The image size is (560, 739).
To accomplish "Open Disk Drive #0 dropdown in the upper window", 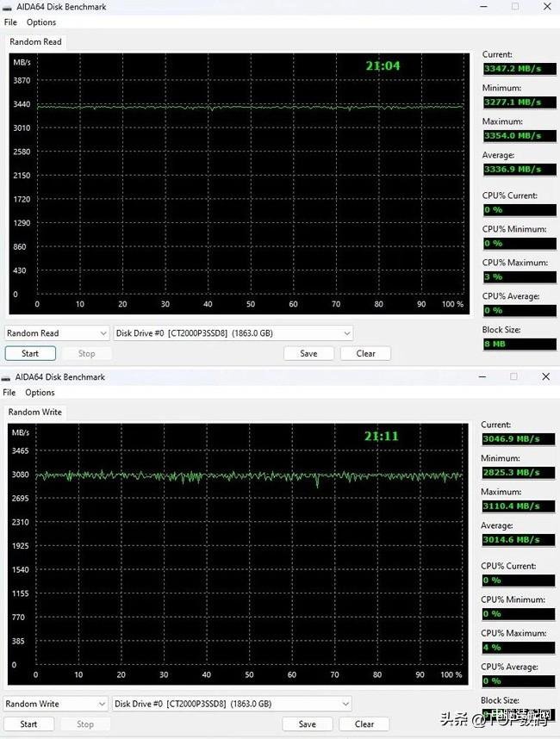I will [x=233, y=333].
